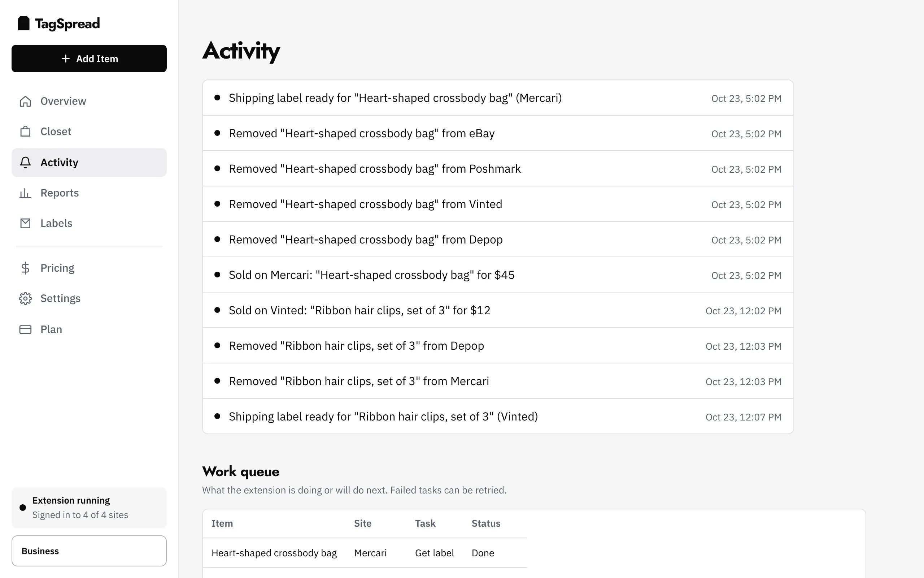
Task: Click the Plan credit card icon
Action: (25, 329)
